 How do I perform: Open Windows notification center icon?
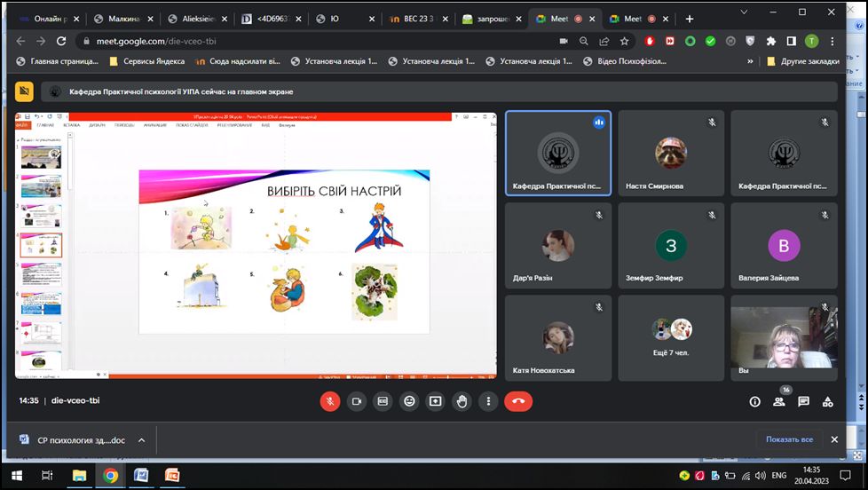(845, 476)
